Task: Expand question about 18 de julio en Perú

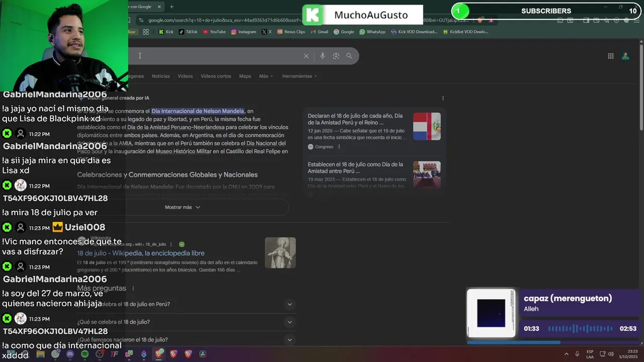Action: [186, 304]
